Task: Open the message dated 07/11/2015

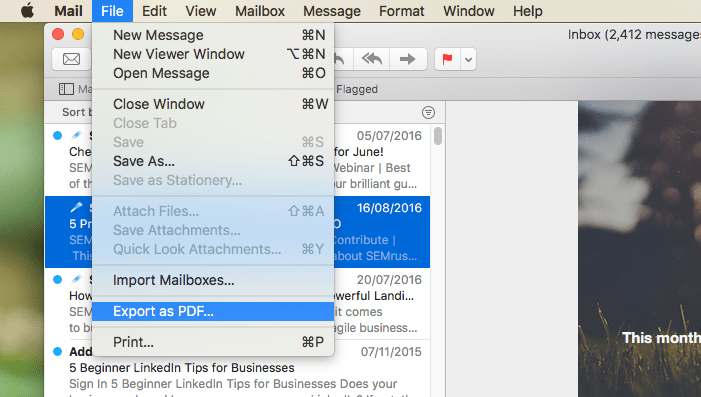Action: click(x=237, y=368)
